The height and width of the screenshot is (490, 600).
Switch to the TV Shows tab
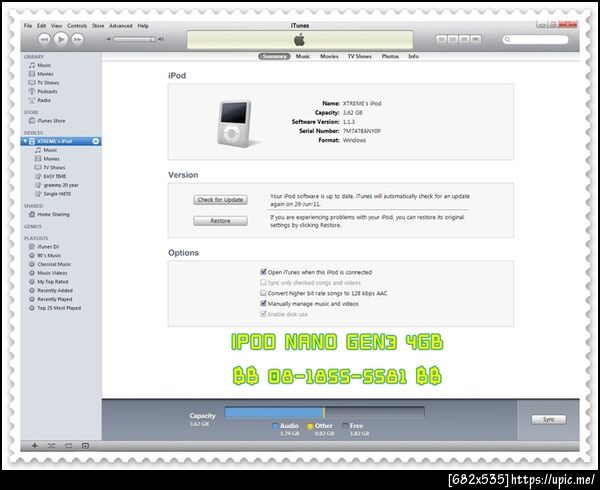[x=359, y=56]
